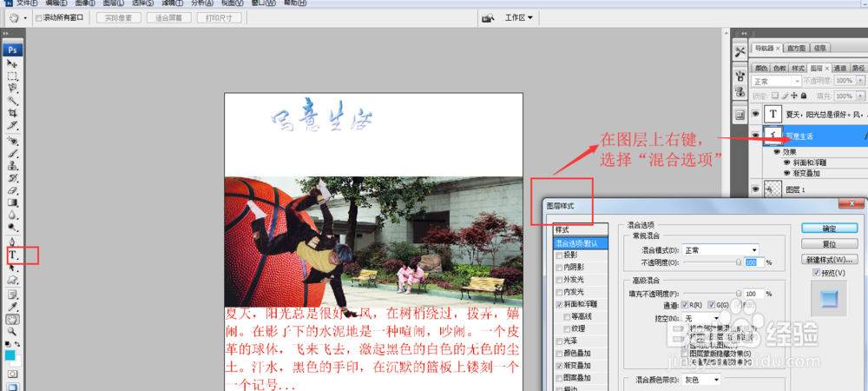868x391 pixels.
Task: Open the 混合颜色带 dropdown
Action: [700, 380]
